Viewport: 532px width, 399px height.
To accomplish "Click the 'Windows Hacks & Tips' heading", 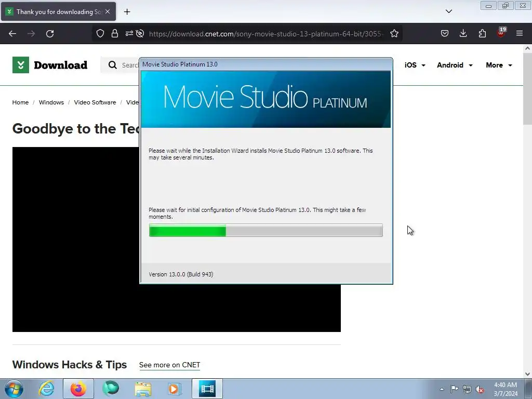I will pos(70,365).
